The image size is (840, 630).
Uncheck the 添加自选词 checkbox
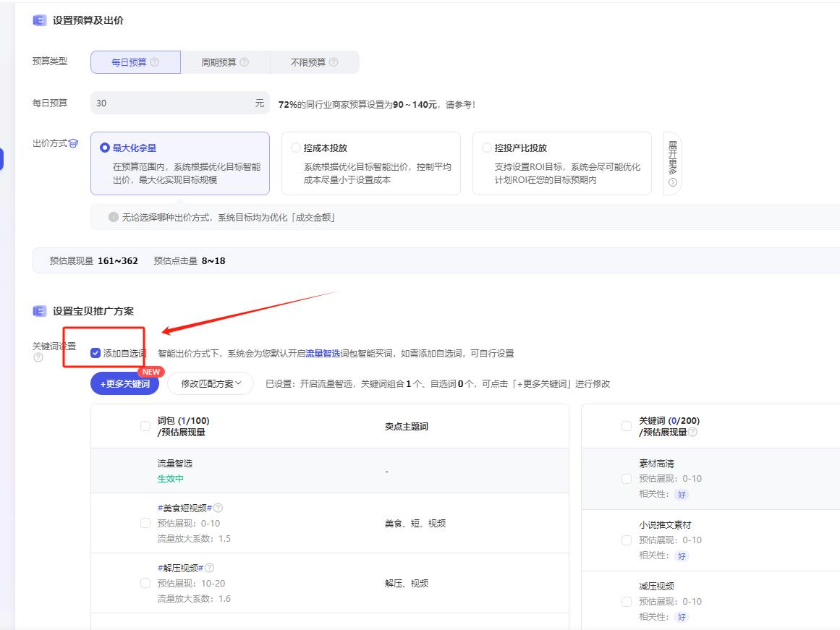tap(95, 354)
